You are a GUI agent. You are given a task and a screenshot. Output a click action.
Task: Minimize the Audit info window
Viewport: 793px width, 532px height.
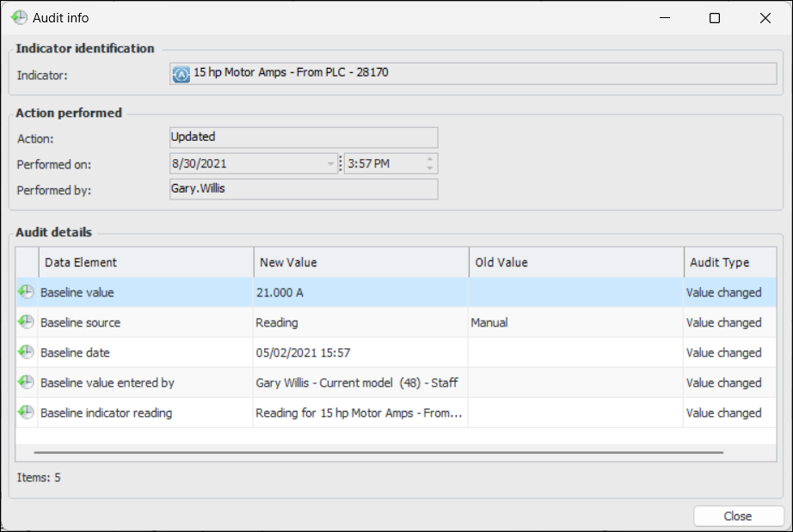pyautogui.click(x=665, y=18)
